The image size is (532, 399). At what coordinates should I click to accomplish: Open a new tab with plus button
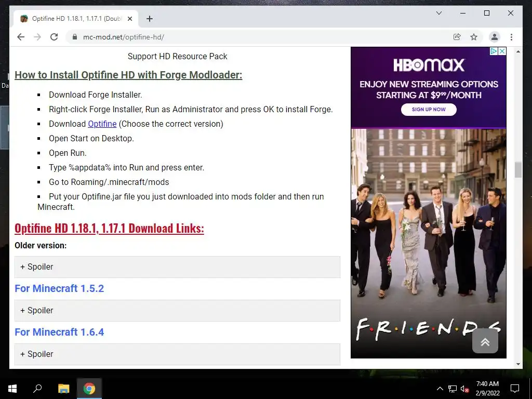coord(149,19)
